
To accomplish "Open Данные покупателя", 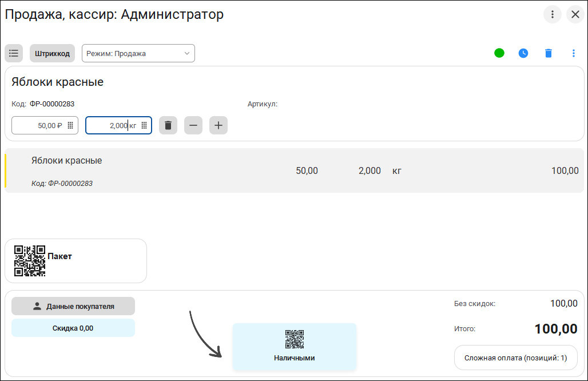I will 73,307.
